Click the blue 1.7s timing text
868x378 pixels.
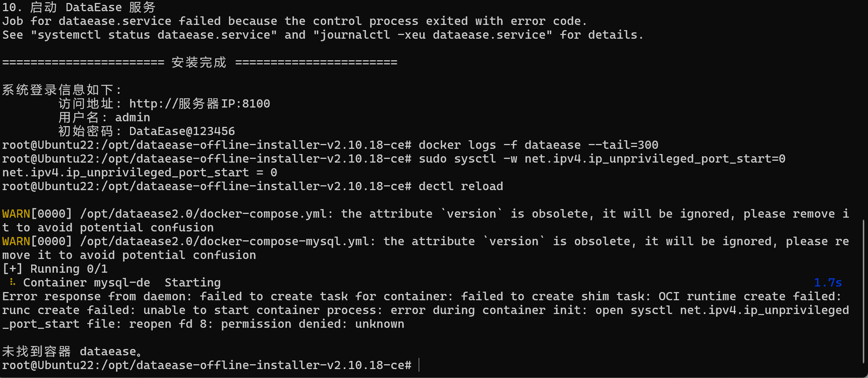tap(827, 283)
